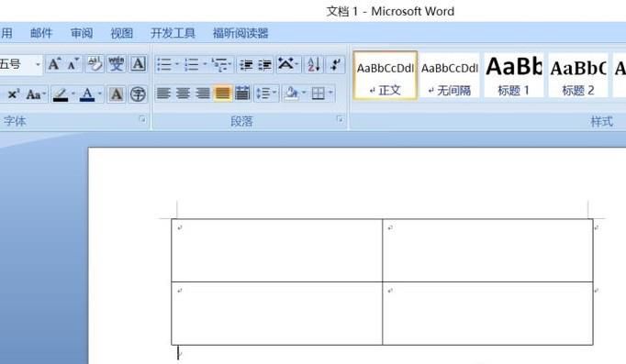The height and width of the screenshot is (364, 626).
Task: Apply the blue Font Color (A) icon
Action: (x=87, y=94)
